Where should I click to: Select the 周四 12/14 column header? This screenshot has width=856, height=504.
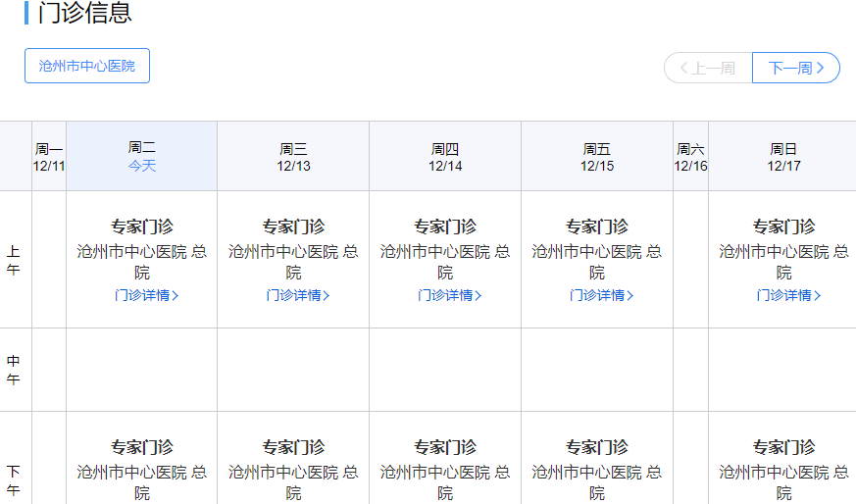[445, 157]
